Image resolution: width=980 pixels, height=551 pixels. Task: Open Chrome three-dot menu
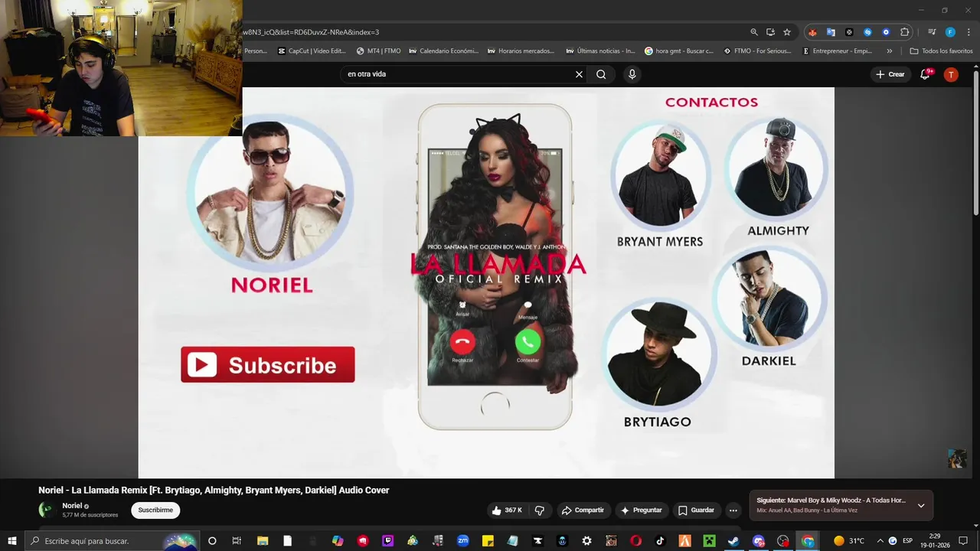coord(967,32)
